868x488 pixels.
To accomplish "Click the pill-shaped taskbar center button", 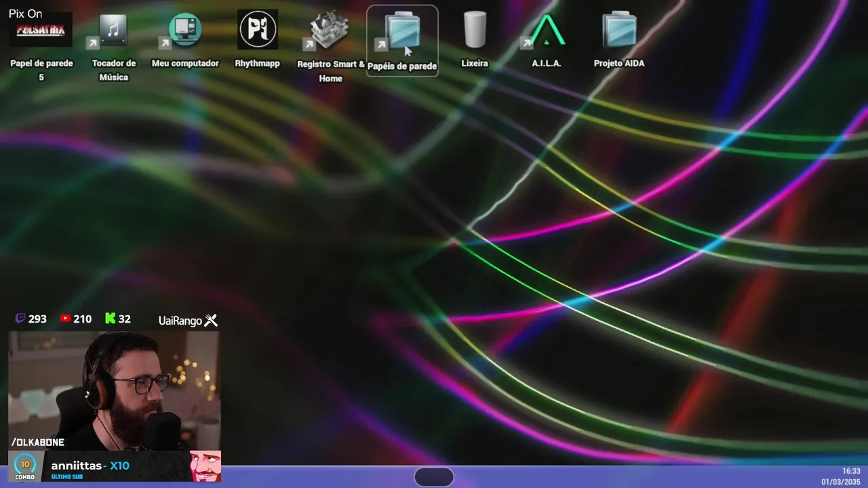I will [x=434, y=477].
